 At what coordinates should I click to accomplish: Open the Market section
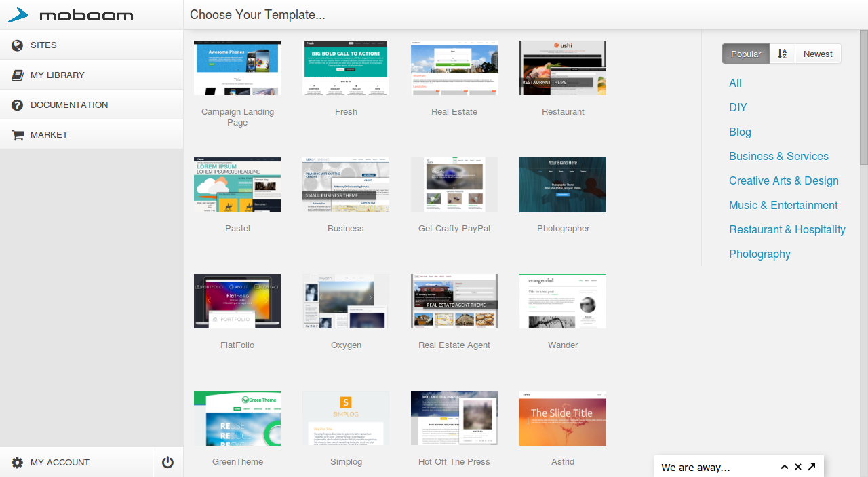pos(49,135)
